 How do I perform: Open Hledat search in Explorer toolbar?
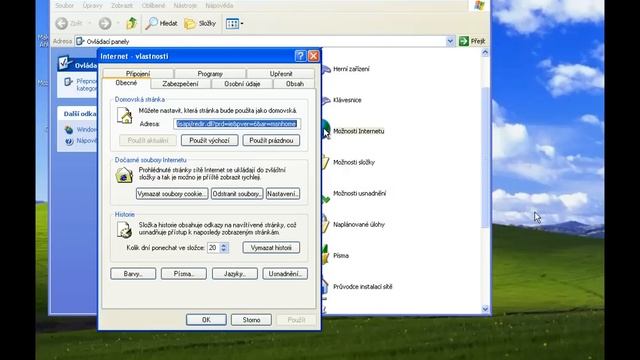pyautogui.click(x=162, y=23)
